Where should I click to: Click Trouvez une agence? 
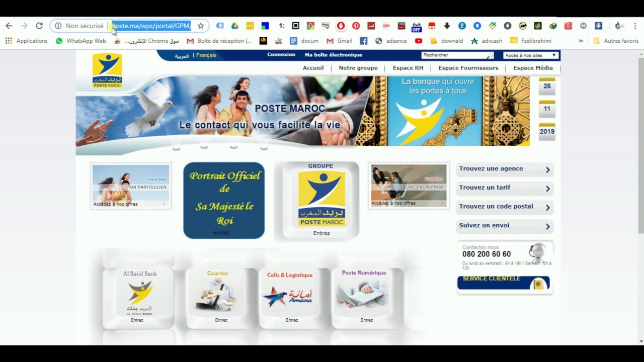point(505,169)
